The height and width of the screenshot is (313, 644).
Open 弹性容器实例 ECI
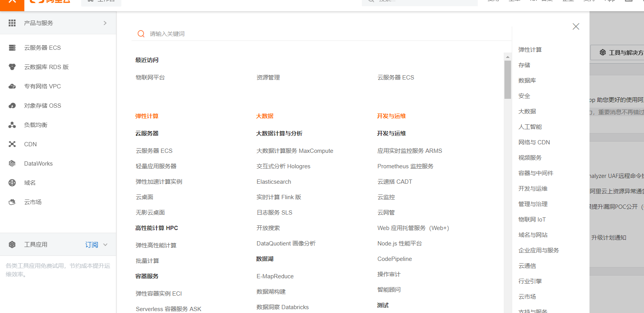[159, 294]
